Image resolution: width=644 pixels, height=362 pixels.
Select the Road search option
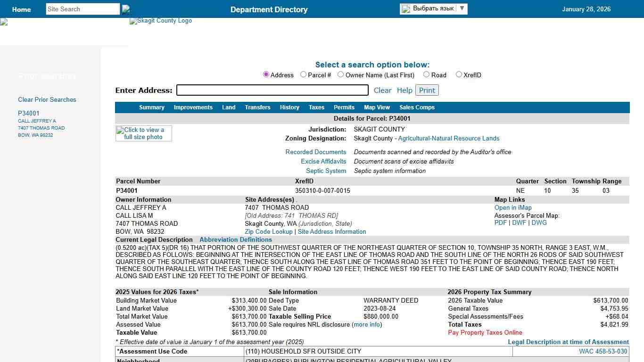[425, 74]
